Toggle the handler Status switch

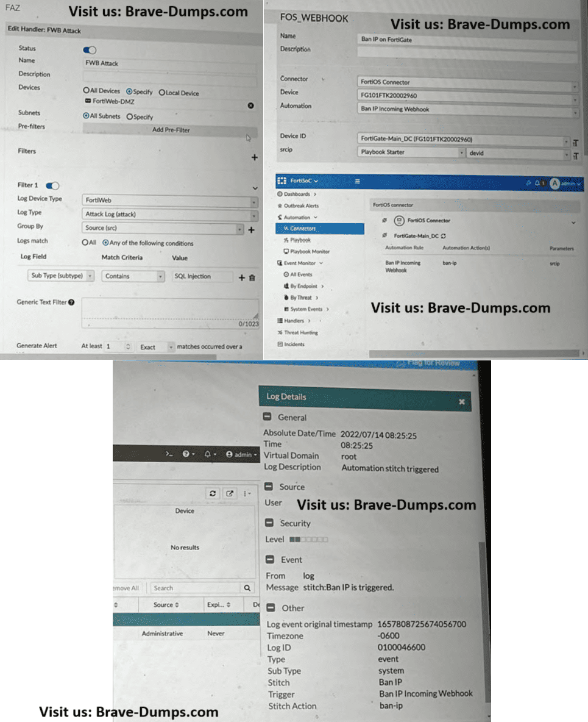click(x=89, y=49)
